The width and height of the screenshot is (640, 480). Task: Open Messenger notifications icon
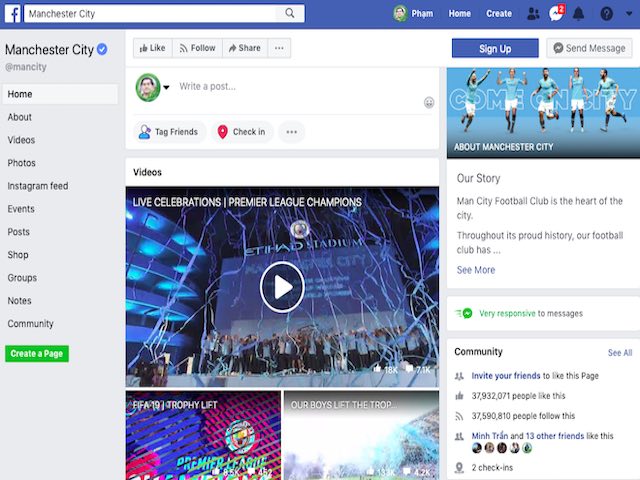pos(556,13)
